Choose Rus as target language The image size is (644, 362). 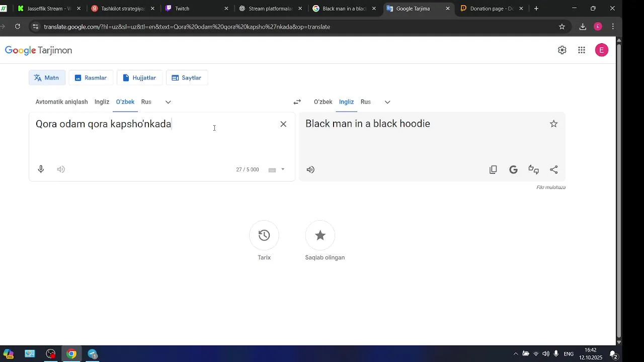coord(366,102)
